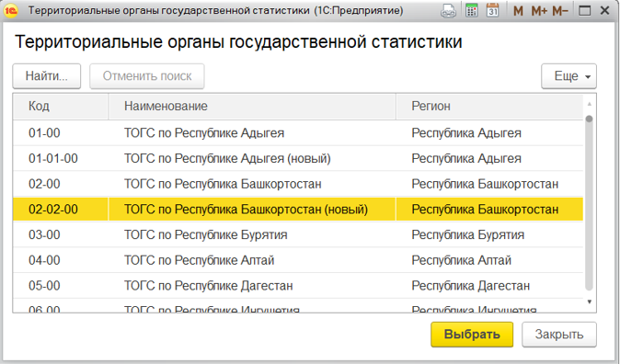
Task: Click the M+ memory add button
Action: point(539,11)
